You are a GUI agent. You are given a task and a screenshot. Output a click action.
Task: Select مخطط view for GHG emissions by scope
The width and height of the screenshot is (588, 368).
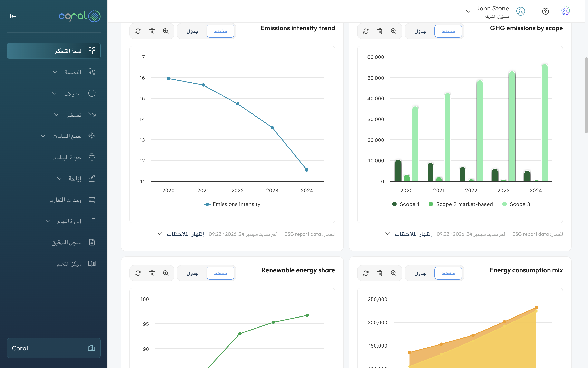pyautogui.click(x=448, y=31)
